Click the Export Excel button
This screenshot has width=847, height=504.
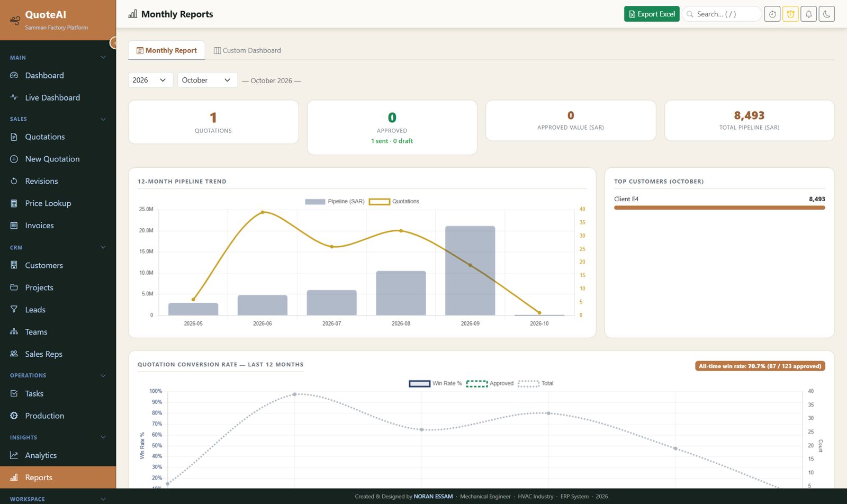[652, 14]
